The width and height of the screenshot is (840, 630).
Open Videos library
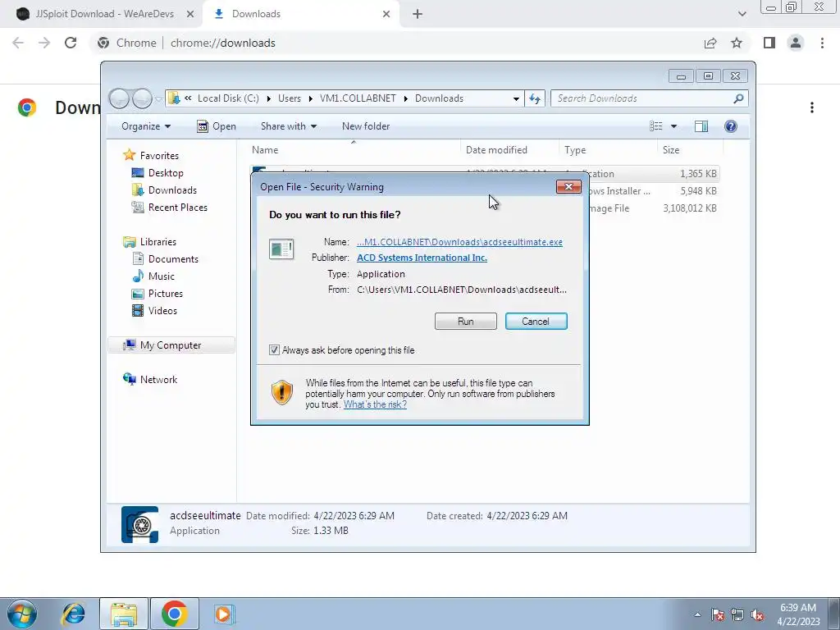point(162,311)
